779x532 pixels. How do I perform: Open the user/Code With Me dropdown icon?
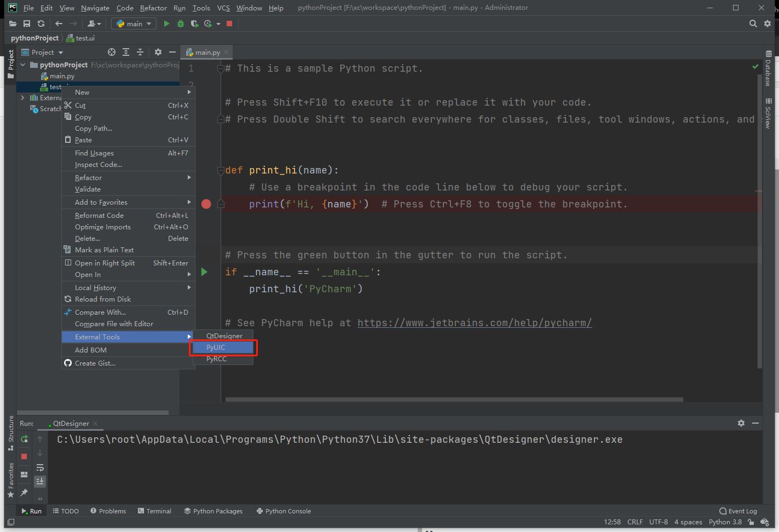94,24
